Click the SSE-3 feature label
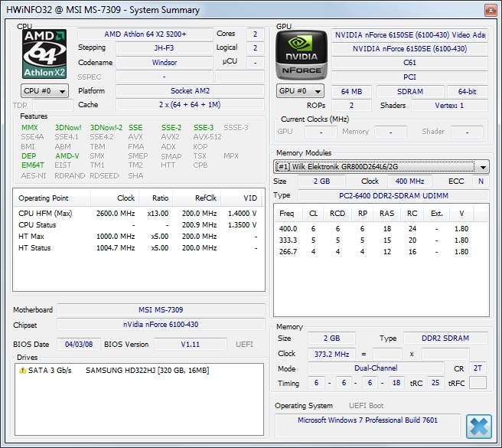The image size is (502, 448). pyautogui.click(x=204, y=128)
